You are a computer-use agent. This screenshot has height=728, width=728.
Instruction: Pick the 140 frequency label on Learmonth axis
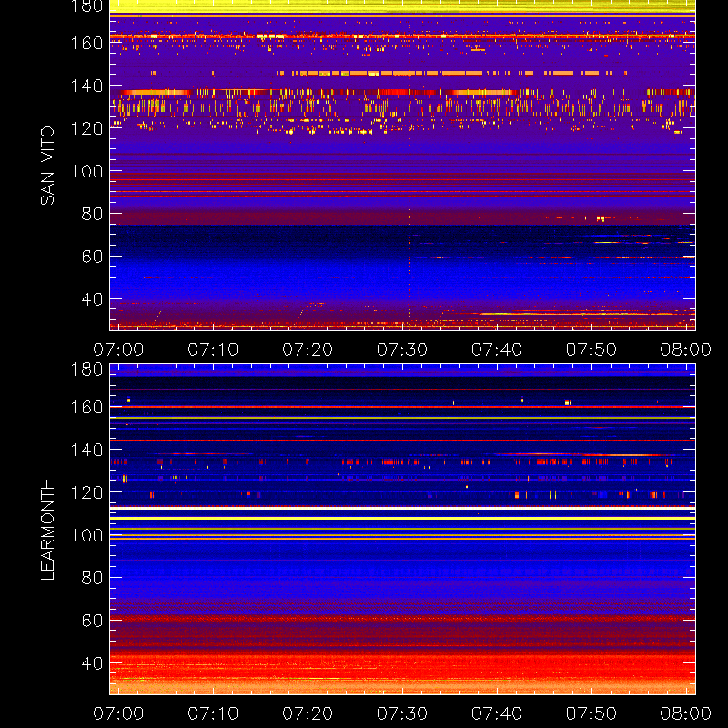[x=86, y=450]
